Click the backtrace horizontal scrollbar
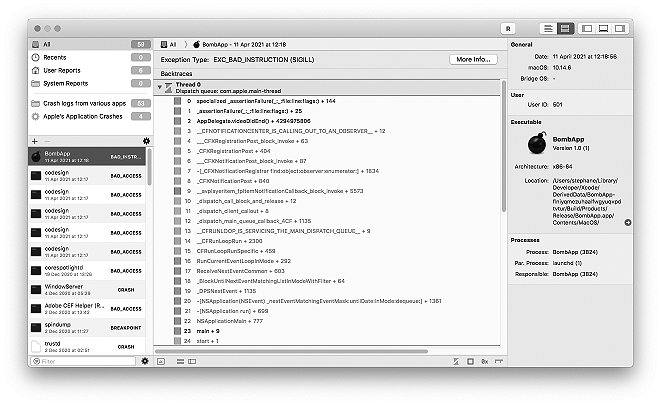 291,351
